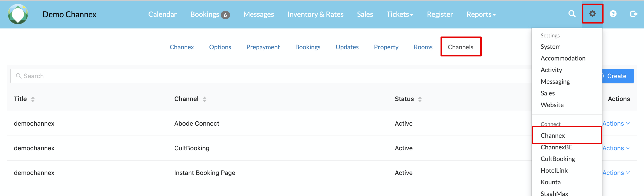The image size is (644, 196).
Task: Select Website in the settings menu
Action: [x=552, y=105]
